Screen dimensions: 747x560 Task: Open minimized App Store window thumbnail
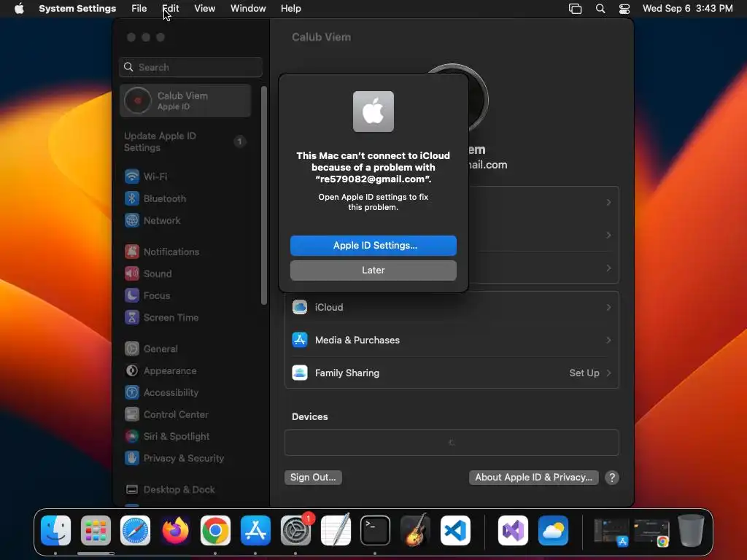click(x=612, y=532)
